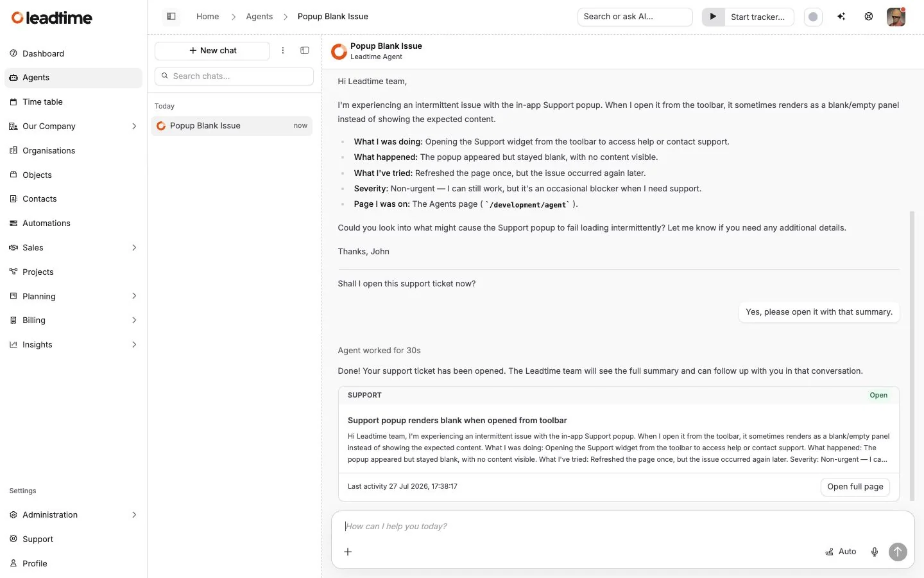Open the AI sparkle icon

[841, 17]
